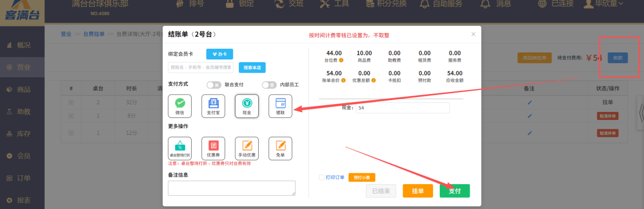Select 微信 WeChat payment method
Image resolution: width=644 pixels, height=209 pixels.
coord(180,106)
